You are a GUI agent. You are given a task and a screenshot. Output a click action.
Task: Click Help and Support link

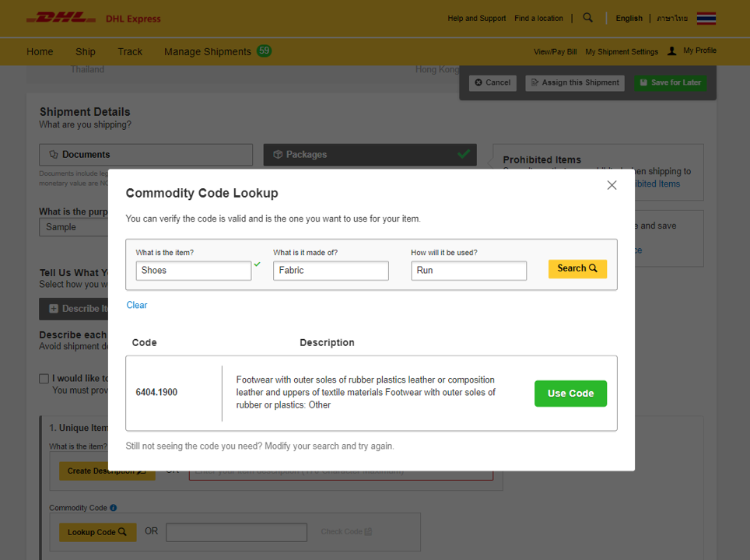(476, 18)
